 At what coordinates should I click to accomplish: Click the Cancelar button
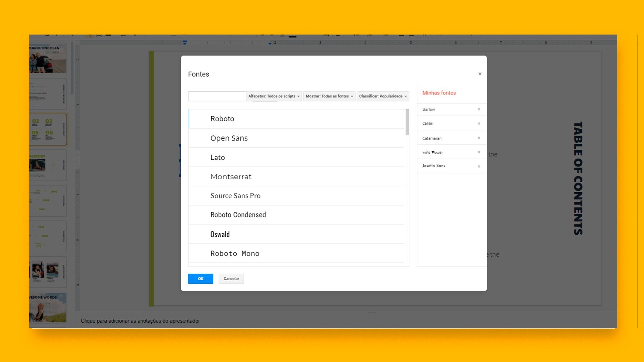231,279
